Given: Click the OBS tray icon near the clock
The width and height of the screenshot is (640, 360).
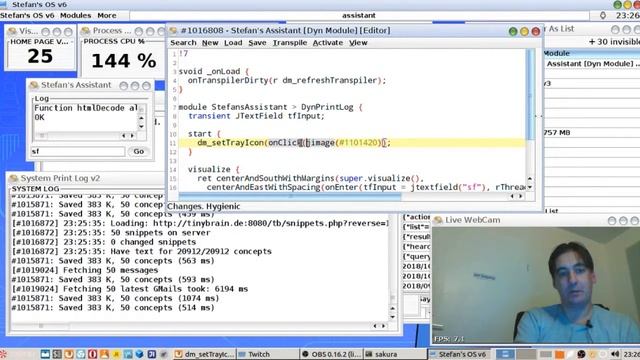Looking at the screenshot, I should tap(581, 354).
